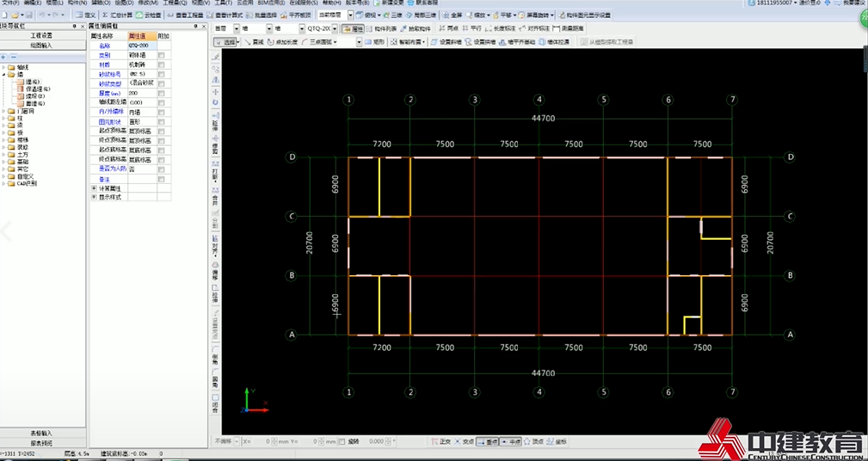This screenshot has width=868, height=461.
Task: Click the new file icon
Action: pyautogui.click(x=4, y=15)
